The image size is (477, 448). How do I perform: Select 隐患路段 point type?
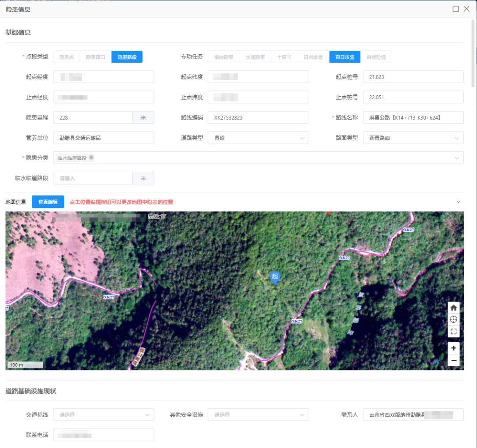(x=127, y=57)
